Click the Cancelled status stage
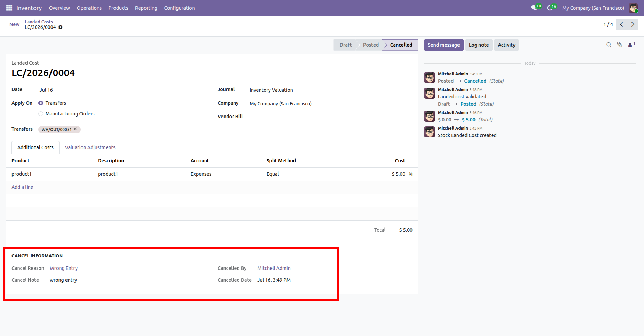Viewport: 644px width, 336px height. pyautogui.click(x=401, y=45)
